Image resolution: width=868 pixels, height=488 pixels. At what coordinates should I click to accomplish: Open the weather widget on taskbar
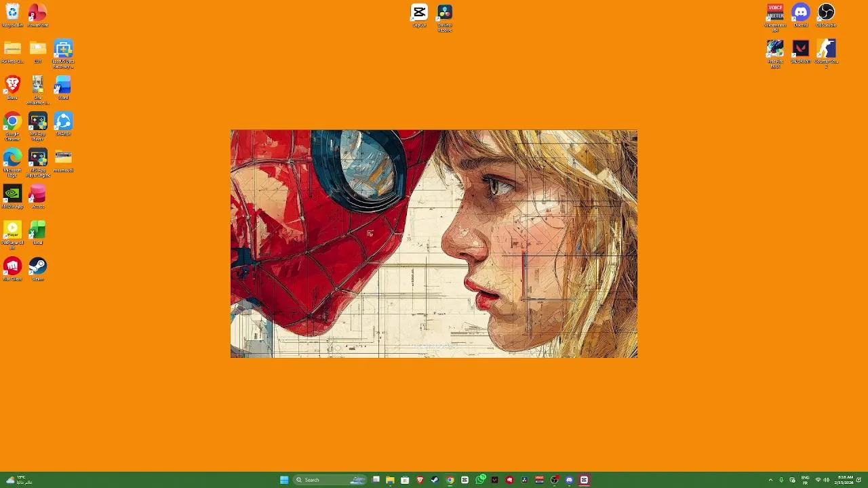tap(18, 480)
